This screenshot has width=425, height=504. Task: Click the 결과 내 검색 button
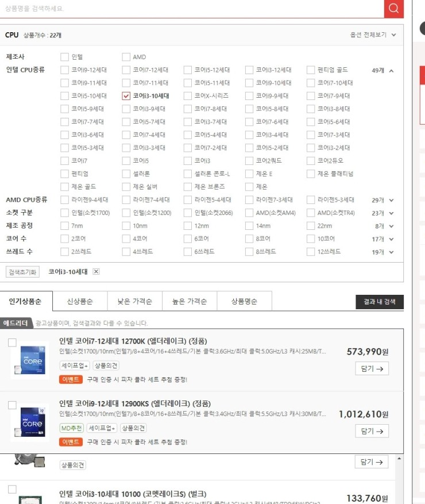pyautogui.click(x=380, y=302)
